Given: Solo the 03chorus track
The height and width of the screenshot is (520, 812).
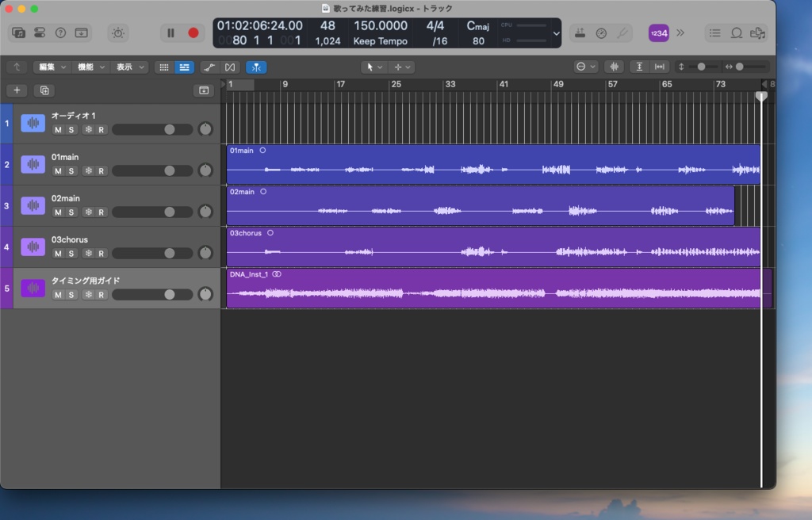Looking at the screenshot, I should 71,254.
